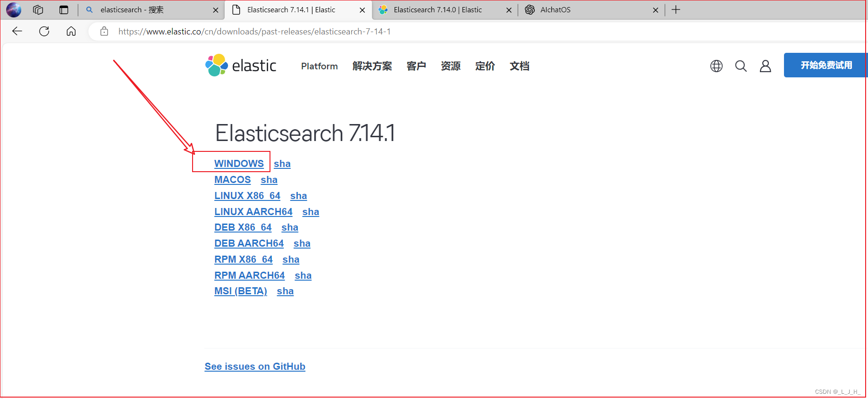Open the 资源 menu
868x399 pixels.
click(x=451, y=66)
